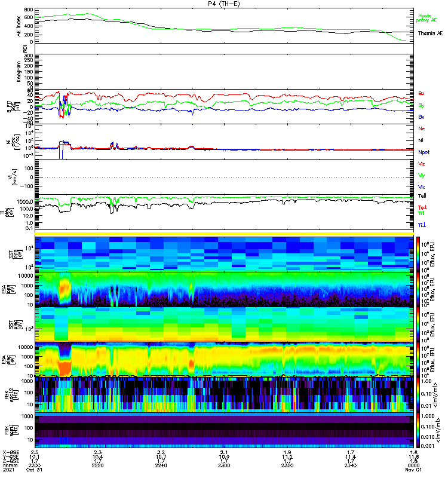This screenshot has height=478, width=448.
Task: Click the X-GSE value 2.5
Action: [35, 453]
